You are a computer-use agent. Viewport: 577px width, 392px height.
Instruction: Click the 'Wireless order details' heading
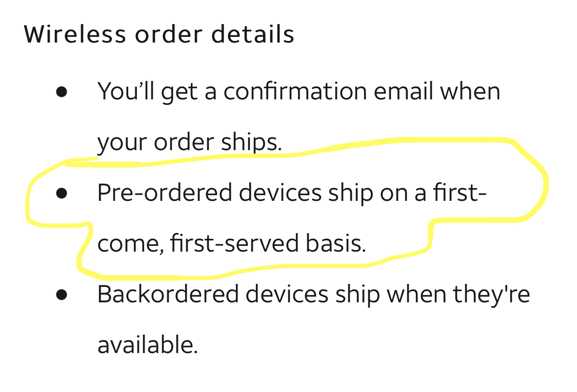[159, 34]
